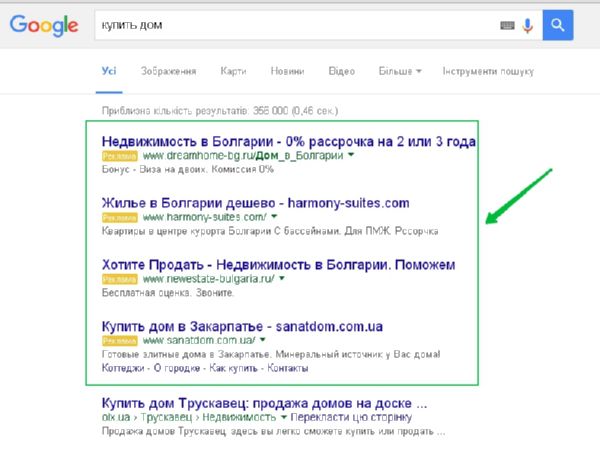This screenshot has width=600, height=452.
Task: Open 'Купить дом Трускавец' olx result
Action: point(264,403)
